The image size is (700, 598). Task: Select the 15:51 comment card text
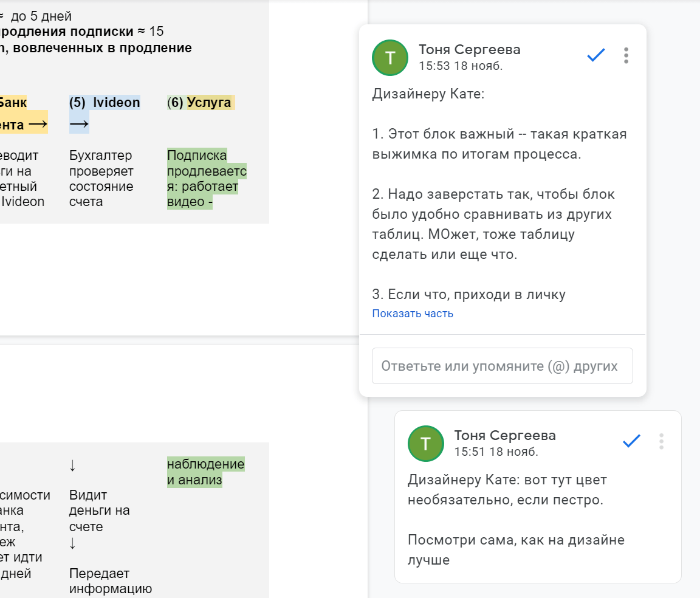(507, 489)
